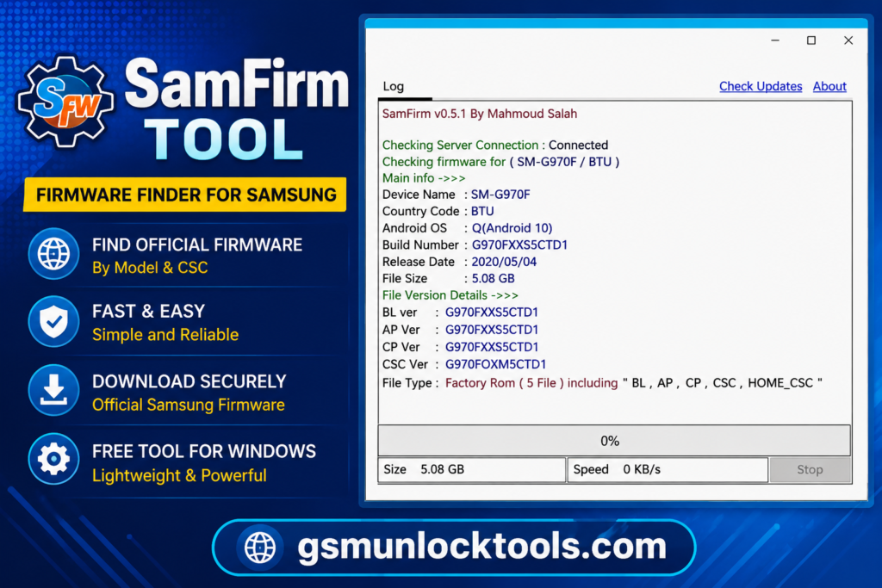Click the Firmware Finder for Samsung banner
The height and width of the screenshot is (588, 882).
click(185, 195)
